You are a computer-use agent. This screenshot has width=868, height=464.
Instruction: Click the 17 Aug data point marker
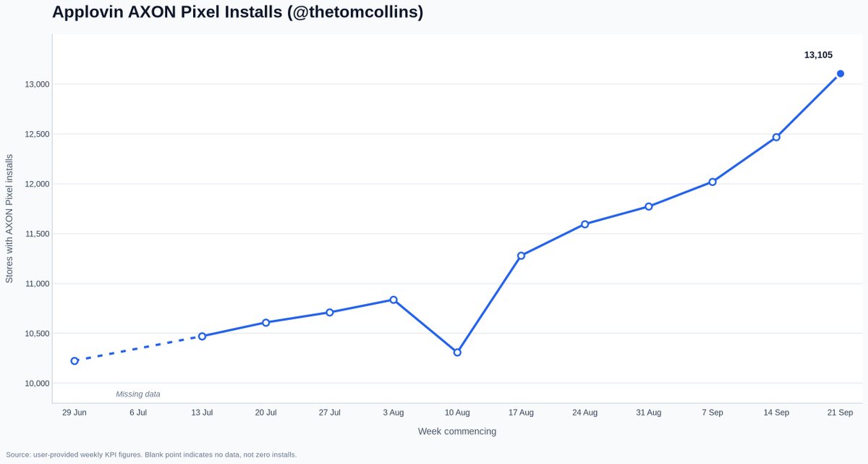coord(521,256)
